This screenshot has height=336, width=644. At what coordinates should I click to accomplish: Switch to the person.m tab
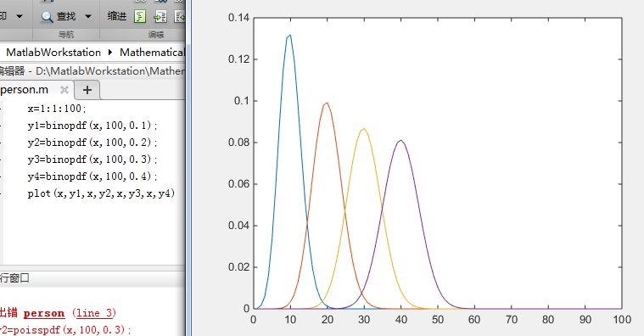click(x=25, y=90)
